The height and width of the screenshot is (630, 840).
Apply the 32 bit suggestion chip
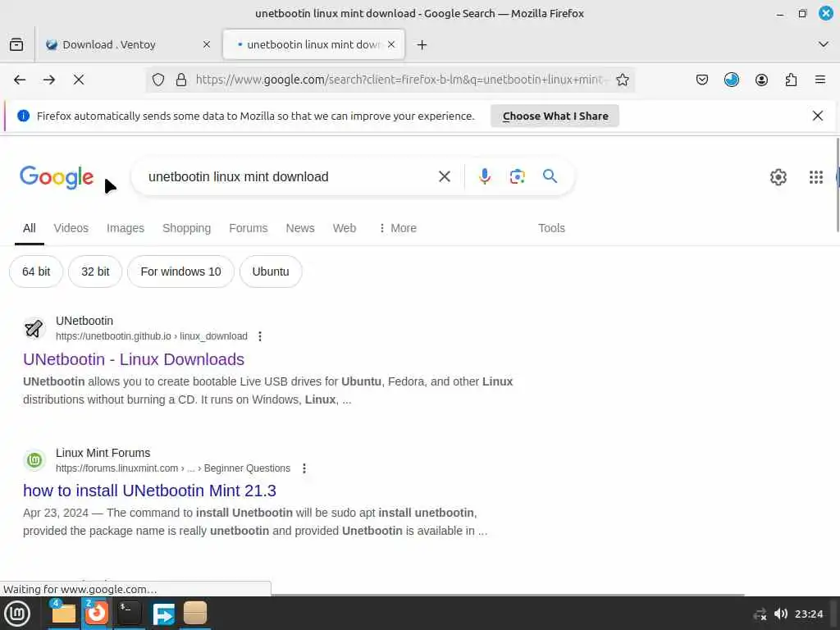(x=95, y=272)
